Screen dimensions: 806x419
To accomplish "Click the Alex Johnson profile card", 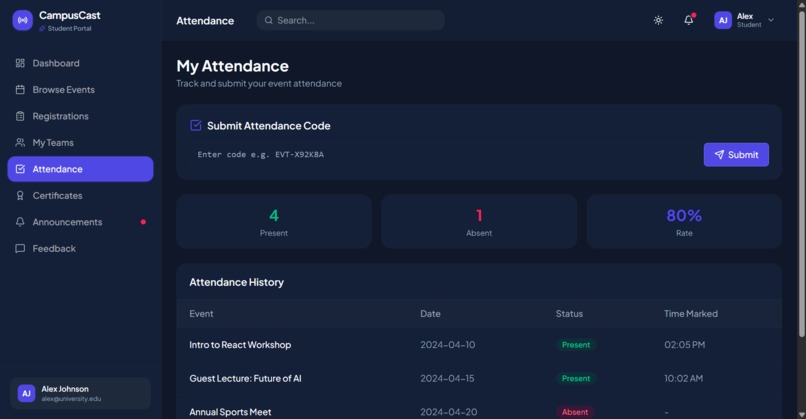I will click(80, 393).
